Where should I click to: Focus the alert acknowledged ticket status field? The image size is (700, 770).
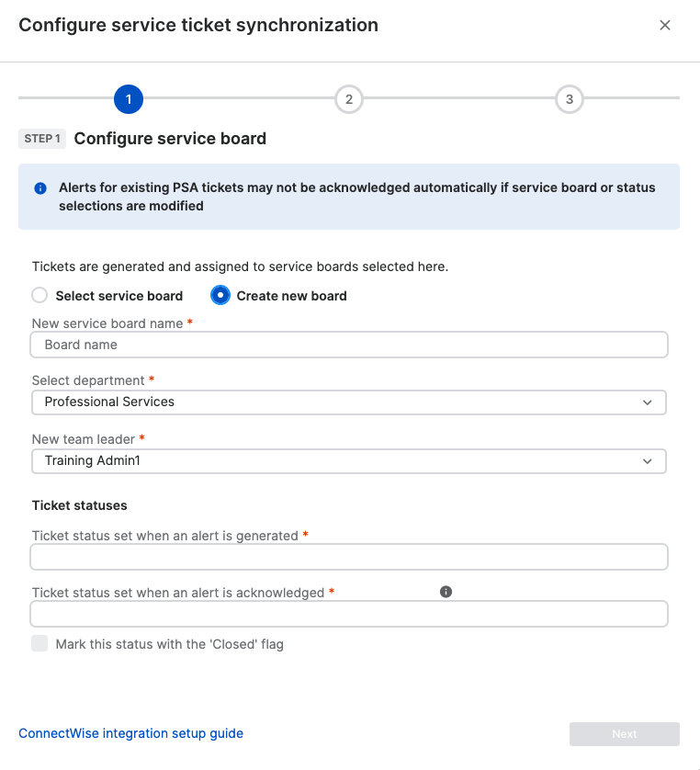pyautogui.click(x=348, y=614)
